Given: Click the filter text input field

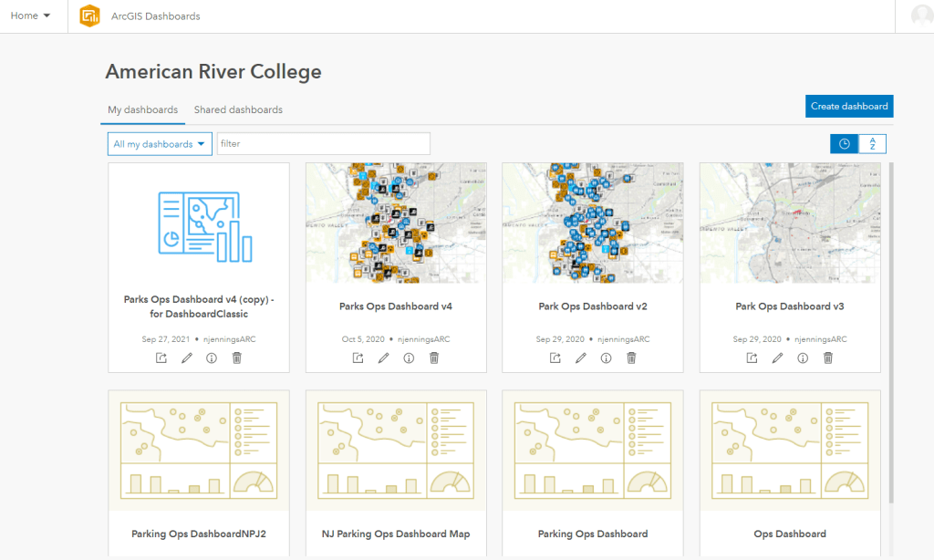Looking at the screenshot, I should [x=323, y=144].
